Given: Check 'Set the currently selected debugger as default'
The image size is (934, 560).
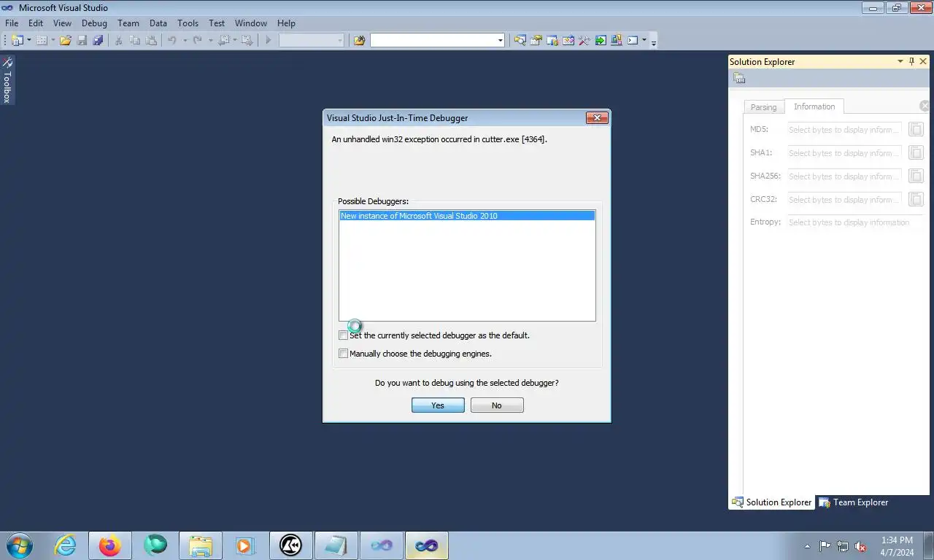Looking at the screenshot, I should point(344,335).
